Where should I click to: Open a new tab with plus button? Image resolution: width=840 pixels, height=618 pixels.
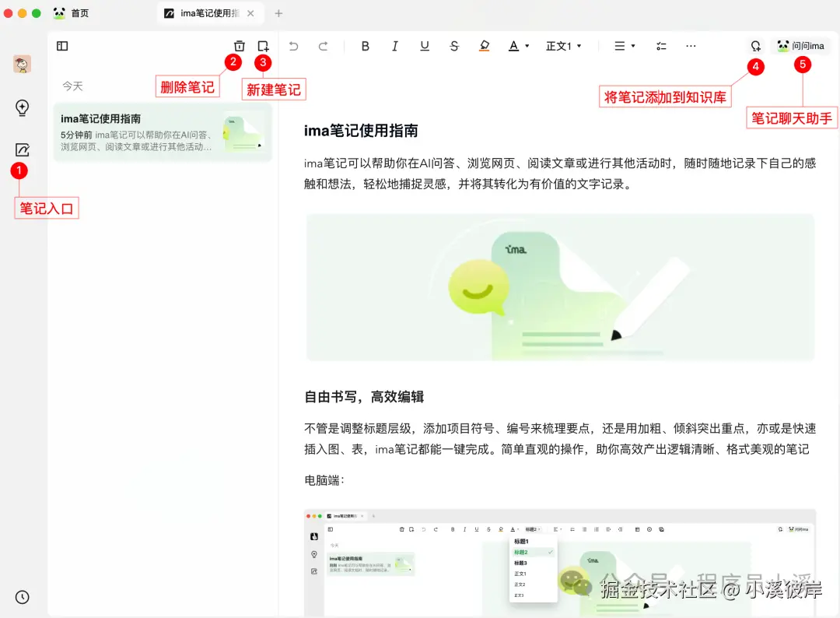pyautogui.click(x=278, y=13)
